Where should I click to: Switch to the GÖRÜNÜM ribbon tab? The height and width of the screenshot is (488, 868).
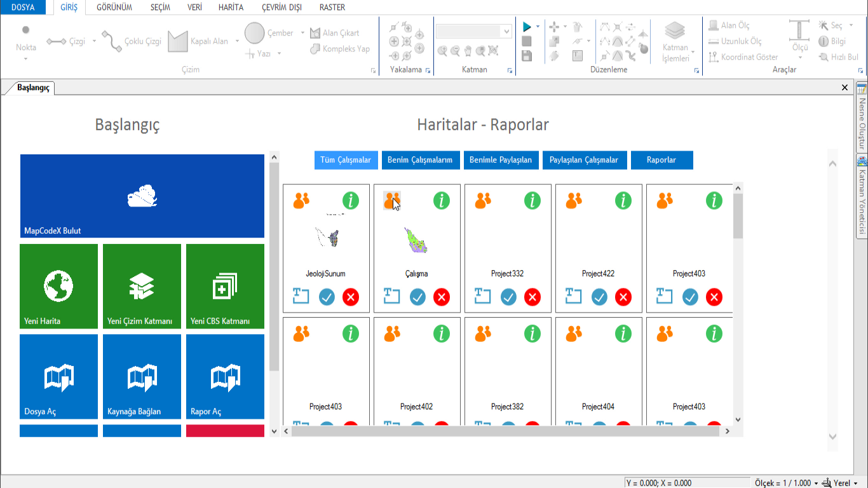114,8
